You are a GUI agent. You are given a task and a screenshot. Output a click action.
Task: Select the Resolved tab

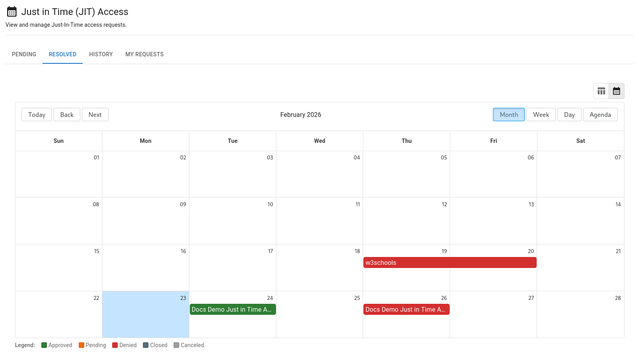pos(63,54)
